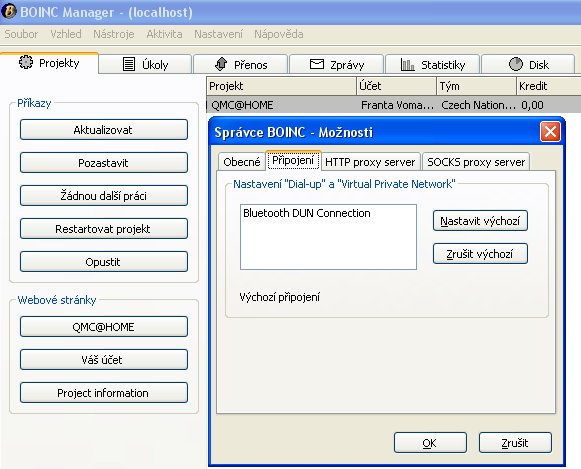Confirm the dialog with OK
Viewport: 581px width, 469px height.
(430, 443)
